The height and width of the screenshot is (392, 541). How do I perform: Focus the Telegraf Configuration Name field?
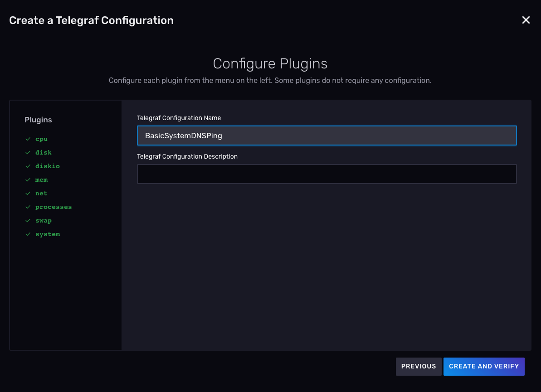[327, 136]
